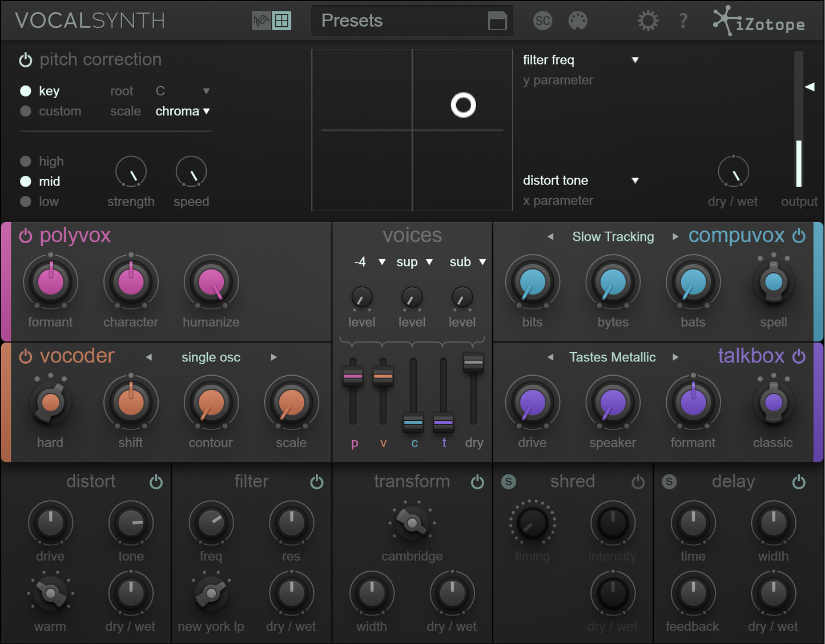Click the XY pad control dot
The image size is (825, 644).
463,105
